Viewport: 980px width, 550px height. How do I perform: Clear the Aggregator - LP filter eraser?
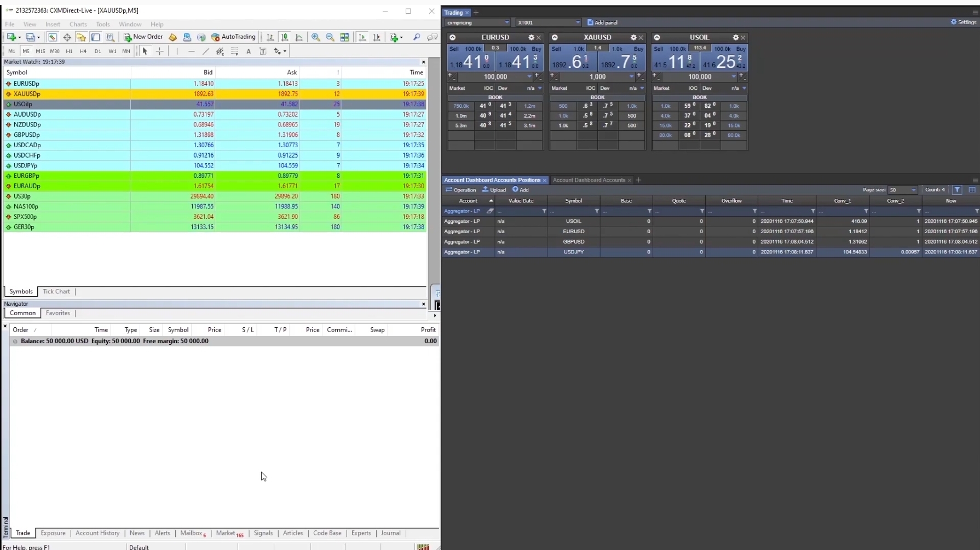(x=489, y=211)
